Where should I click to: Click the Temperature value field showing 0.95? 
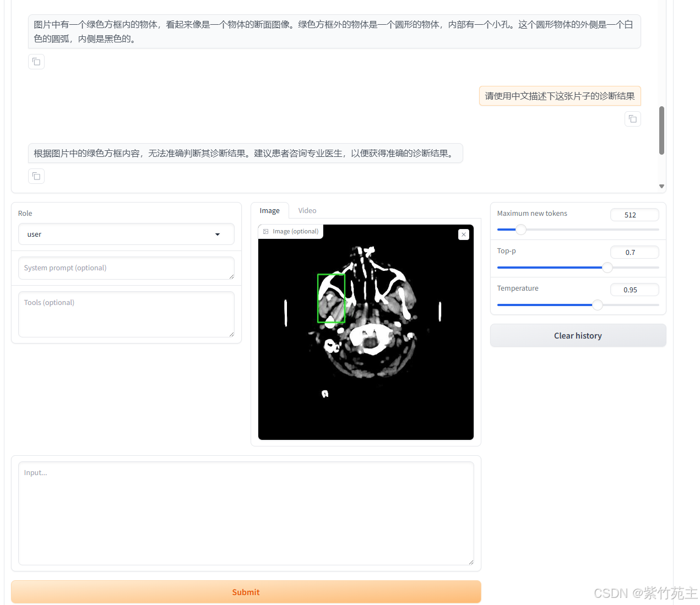point(634,290)
